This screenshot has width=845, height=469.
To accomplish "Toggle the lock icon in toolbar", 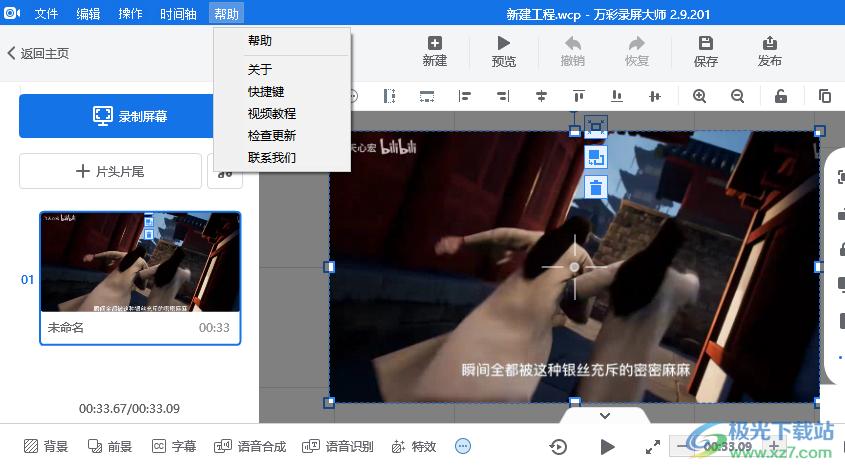I will 781,96.
